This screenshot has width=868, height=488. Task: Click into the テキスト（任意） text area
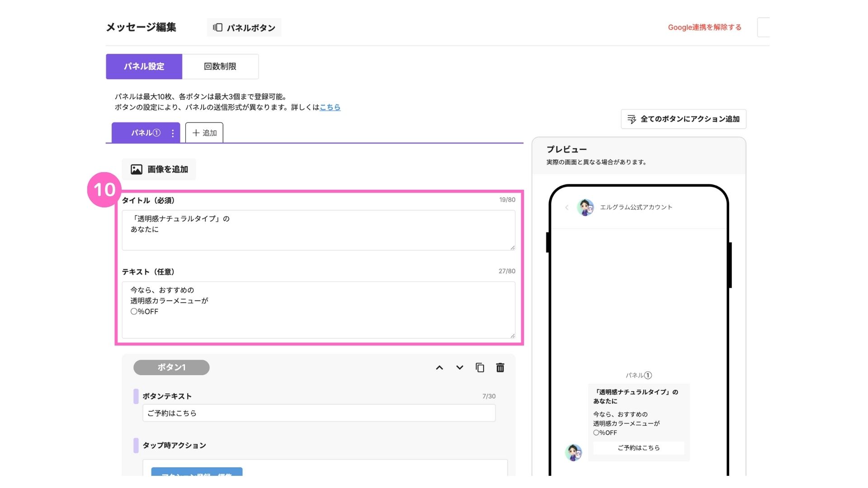318,310
